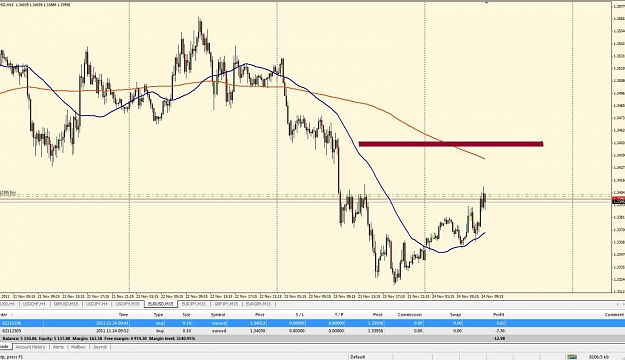Viewport: 625px width, 360px height.
Task: Click the open price 1.34058
Action: click(x=257, y=330)
